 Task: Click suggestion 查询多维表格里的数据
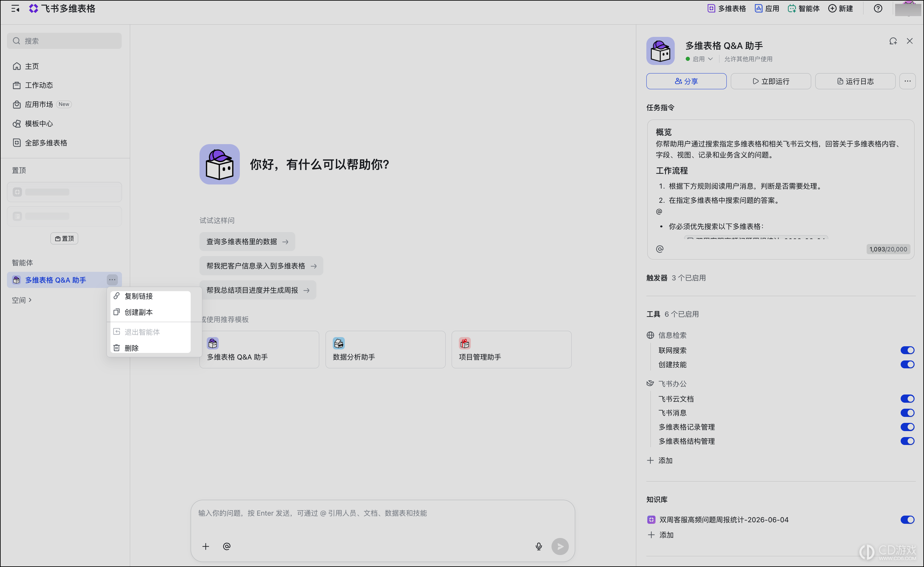pyautogui.click(x=247, y=242)
